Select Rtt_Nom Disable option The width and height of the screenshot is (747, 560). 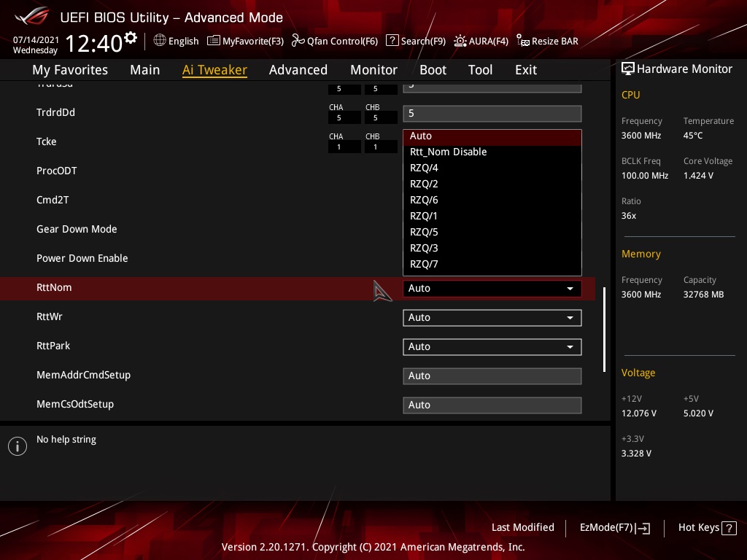point(492,152)
